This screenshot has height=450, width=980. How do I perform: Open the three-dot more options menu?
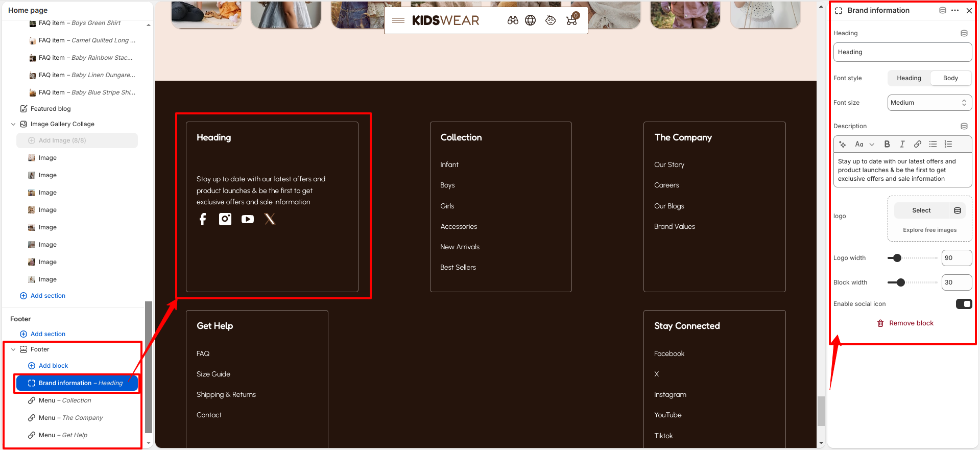[955, 10]
